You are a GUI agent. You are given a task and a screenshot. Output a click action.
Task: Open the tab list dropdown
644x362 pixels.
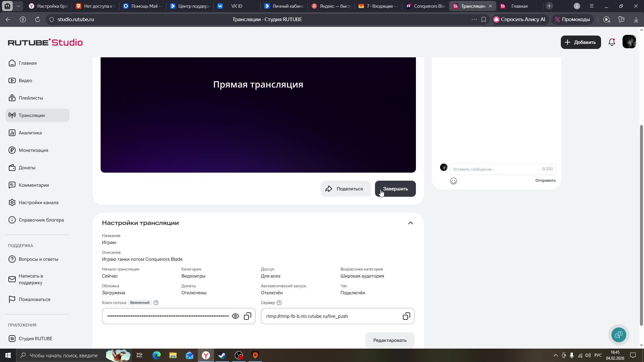[x=18, y=6]
